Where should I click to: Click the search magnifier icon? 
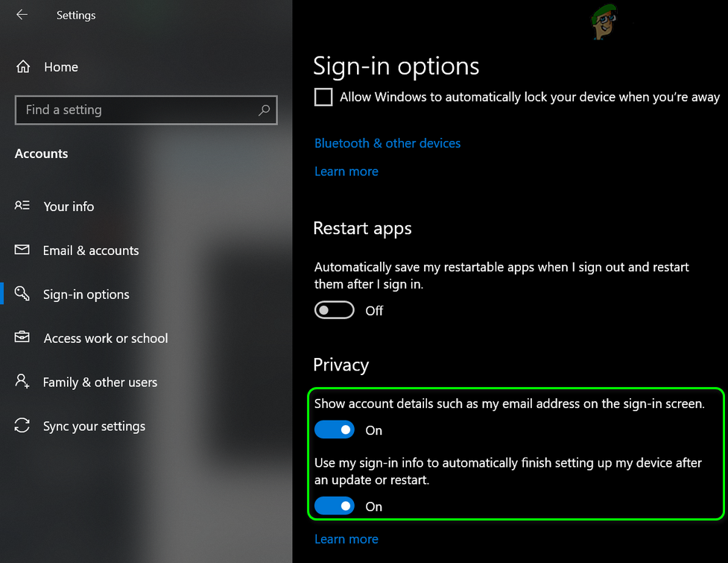[x=265, y=110]
